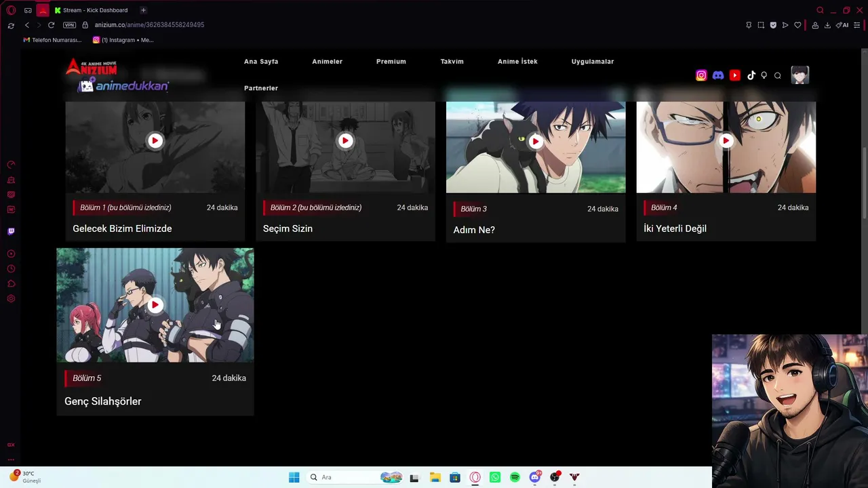Click the heart bookmark icon in toolbar
This screenshot has height=488, width=868.
coord(797,25)
